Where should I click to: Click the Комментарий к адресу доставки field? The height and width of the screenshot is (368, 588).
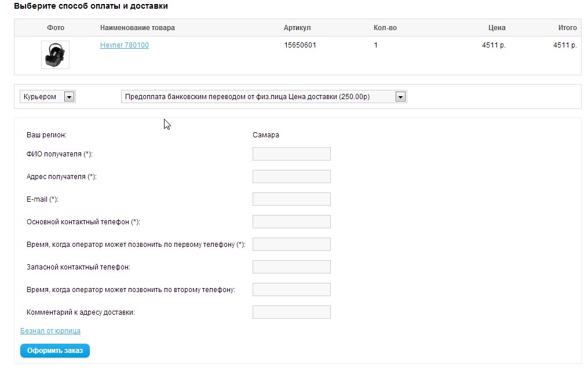click(x=291, y=312)
